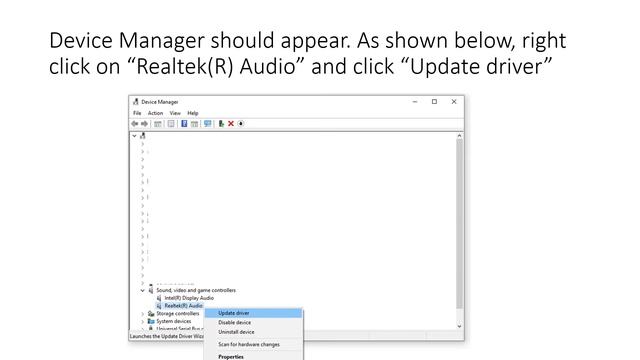Expand the System devices category
This screenshot has width=640, height=360.
click(x=142, y=322)
